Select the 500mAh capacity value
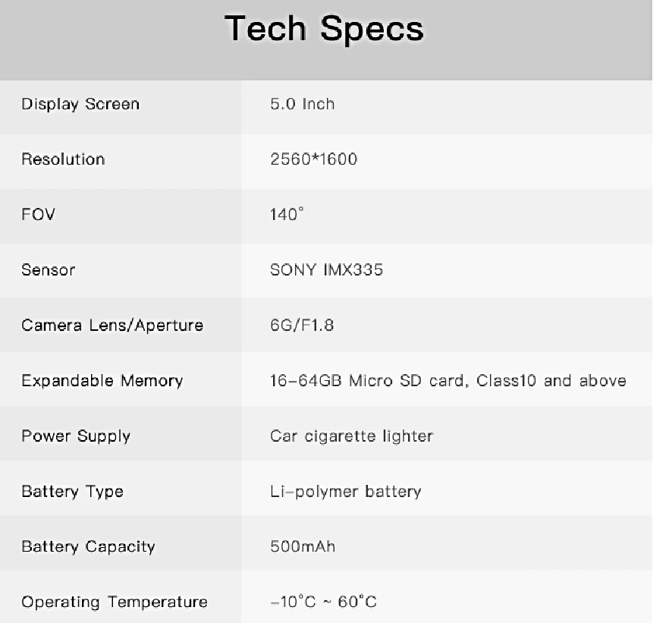672x623 pixels. click(x=303, y=547)
